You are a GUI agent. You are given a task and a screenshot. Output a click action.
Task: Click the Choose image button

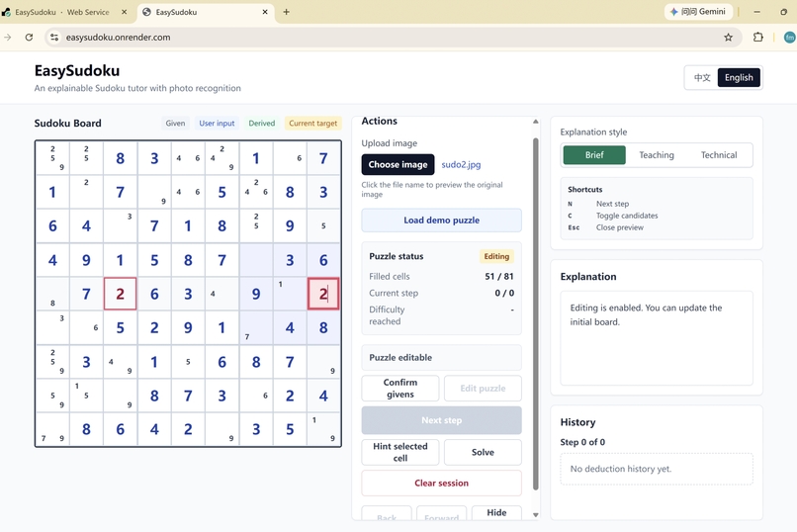(398, 164)
